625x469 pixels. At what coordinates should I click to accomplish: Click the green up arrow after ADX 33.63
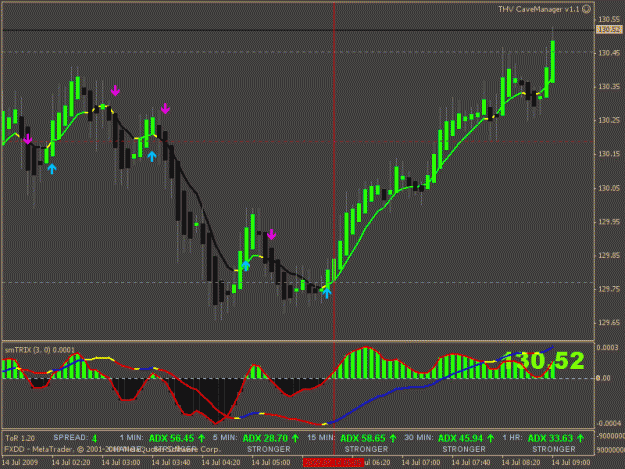tap(581, 438)
